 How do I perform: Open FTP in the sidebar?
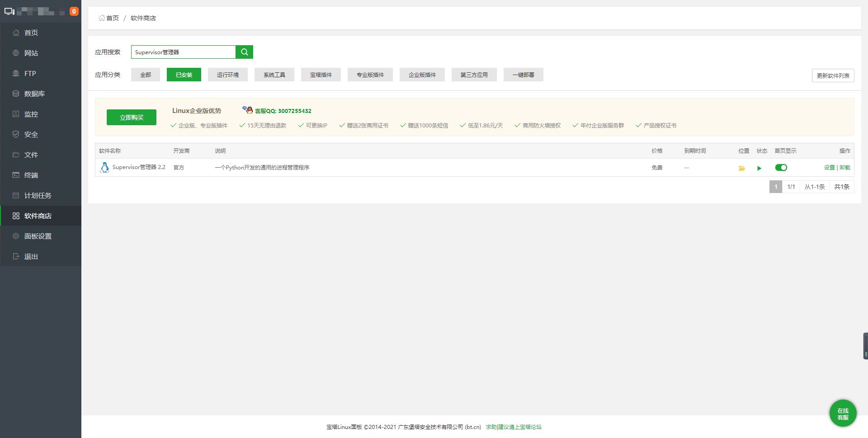pos(41,73)
